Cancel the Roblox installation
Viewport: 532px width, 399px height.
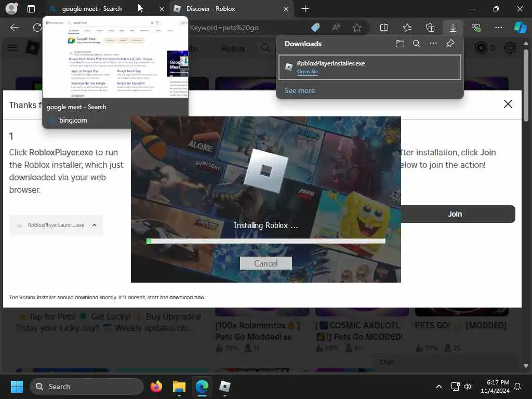[x=265, y=263]
